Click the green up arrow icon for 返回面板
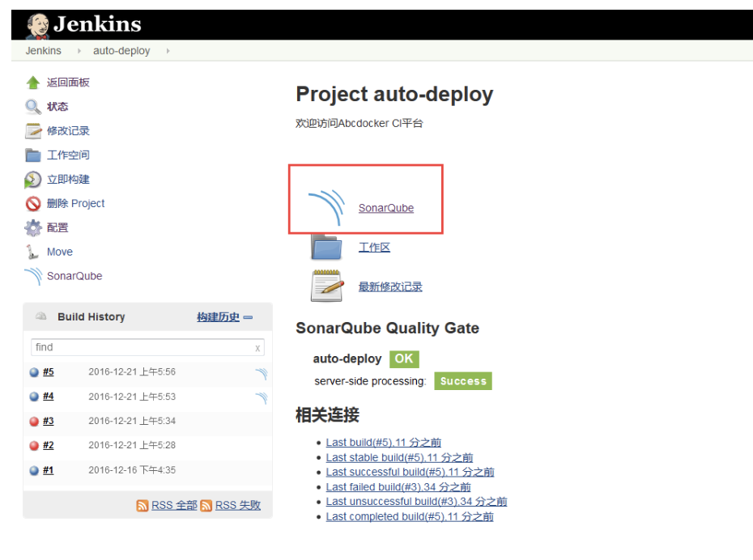Image resolution: width=753 pixels, height=560 pixels. click(33, 83)
